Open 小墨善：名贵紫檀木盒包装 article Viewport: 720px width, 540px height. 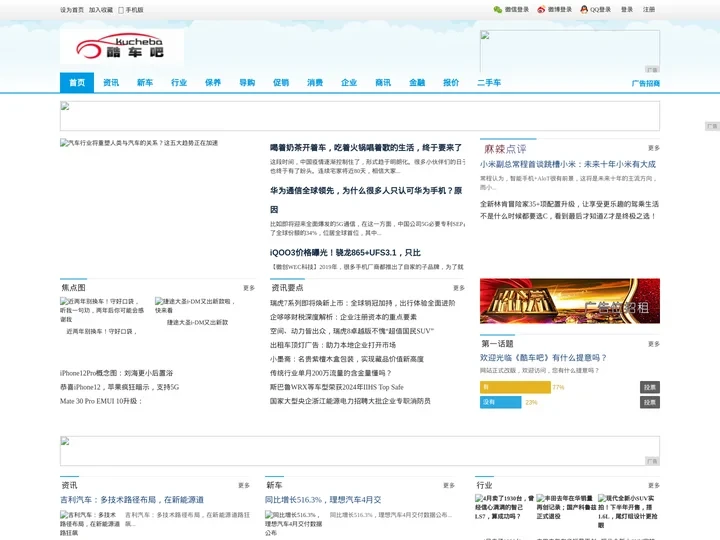point(347,359)
